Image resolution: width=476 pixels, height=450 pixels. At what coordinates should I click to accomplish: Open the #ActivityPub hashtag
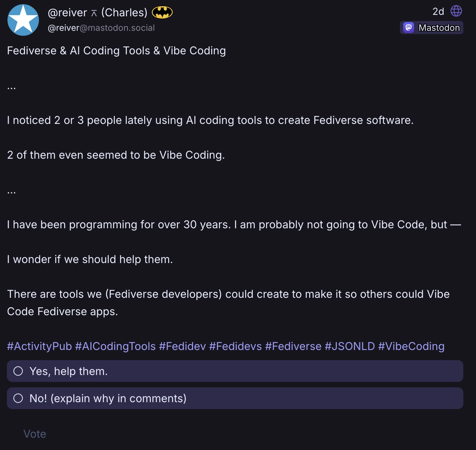(x=39, y=346)
